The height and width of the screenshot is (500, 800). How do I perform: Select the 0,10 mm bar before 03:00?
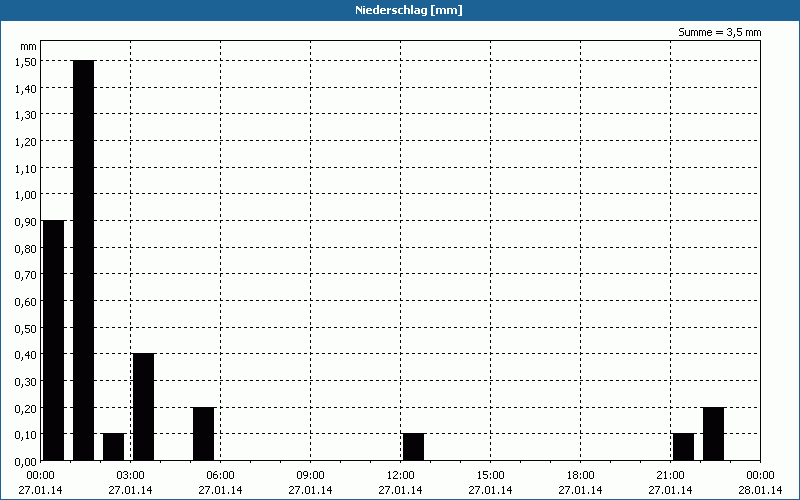pyautogui.click(x=113, y=447)
